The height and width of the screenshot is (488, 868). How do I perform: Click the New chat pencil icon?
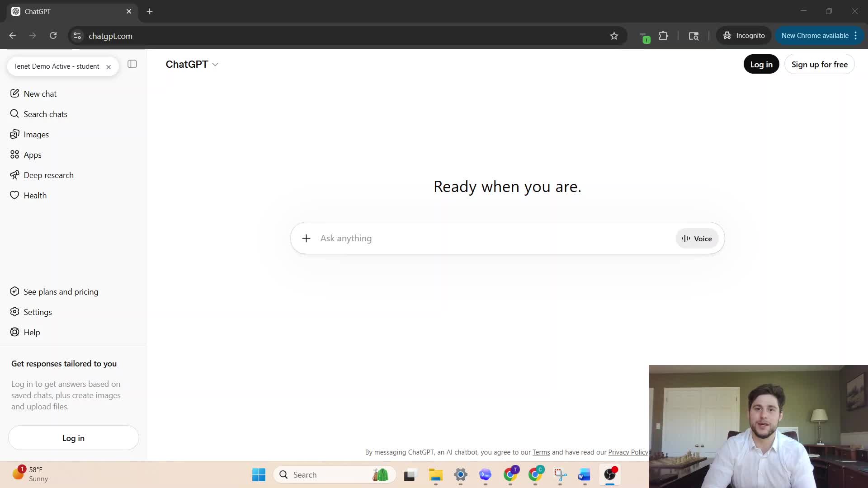pyautogui.click(x=15, y=94)
